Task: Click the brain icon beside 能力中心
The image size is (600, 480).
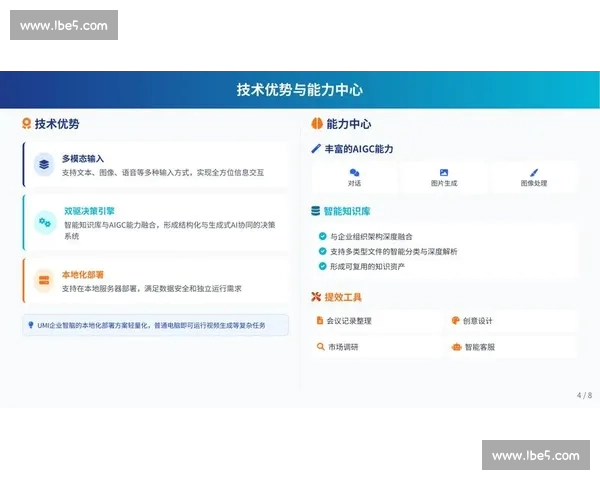Action: pos(317,123)
